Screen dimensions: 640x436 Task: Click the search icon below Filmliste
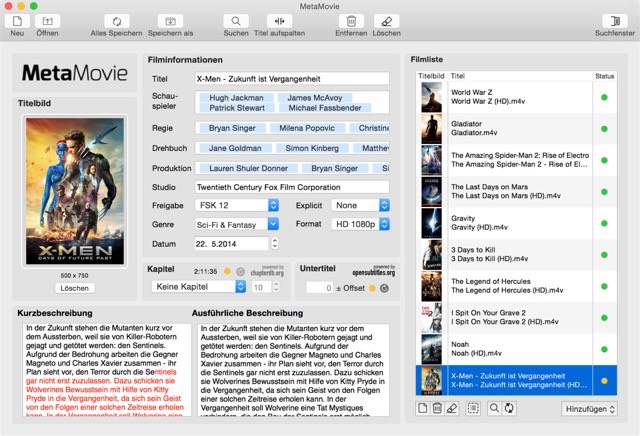[494, 408]
